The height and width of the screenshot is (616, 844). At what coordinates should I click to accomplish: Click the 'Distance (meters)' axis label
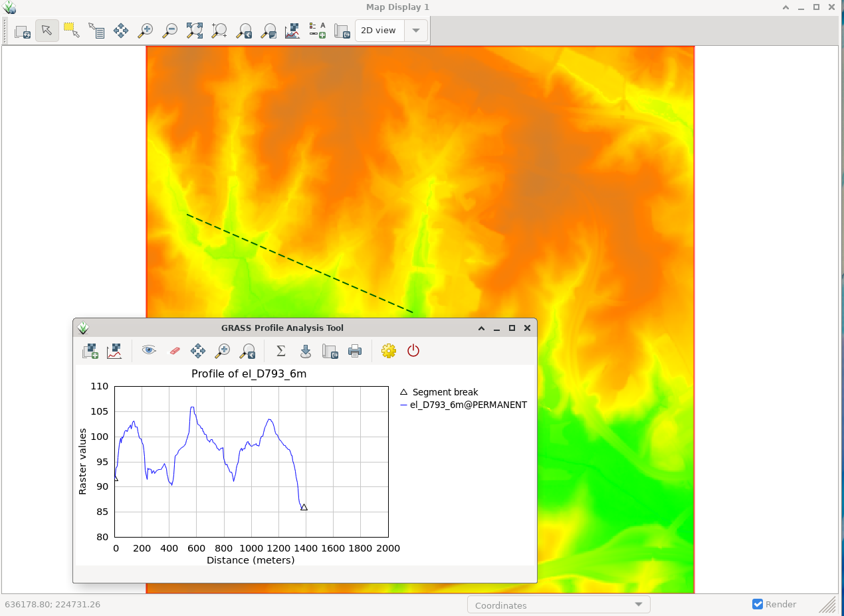[x=251, y=560]
